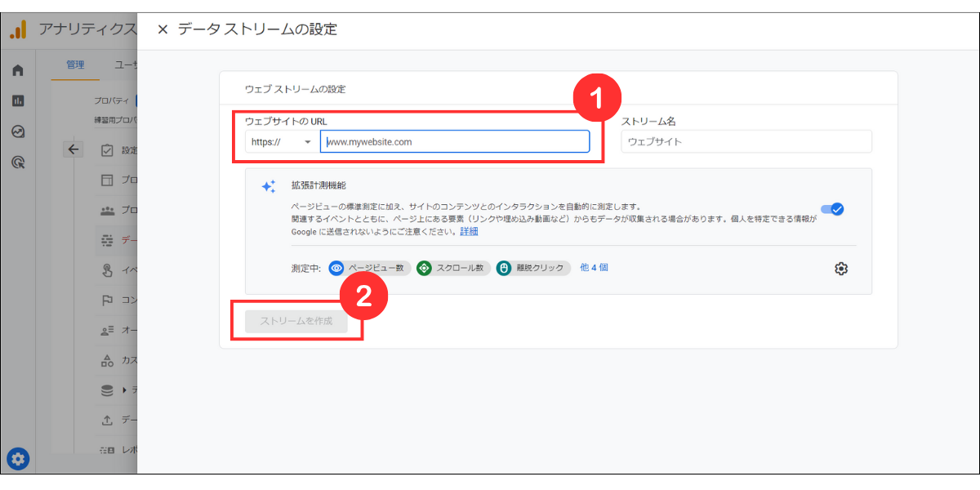Switch to the ユーザー tab
The width and height of the screenshot is (980, 490).
point(125,65)
